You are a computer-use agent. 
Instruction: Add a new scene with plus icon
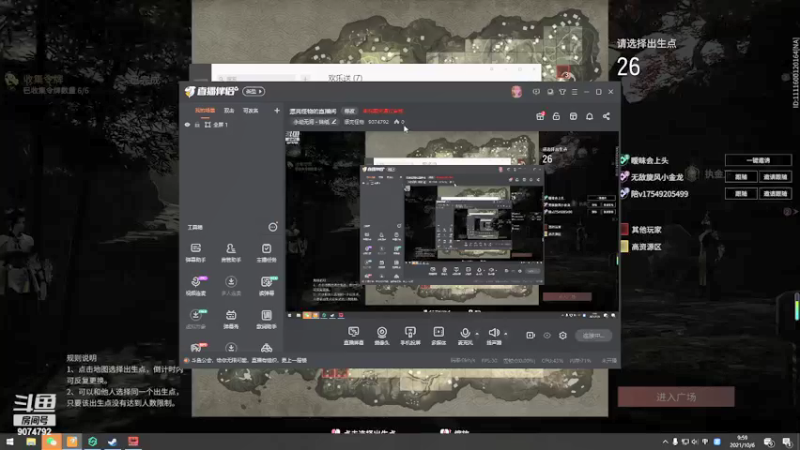point(277,110)
